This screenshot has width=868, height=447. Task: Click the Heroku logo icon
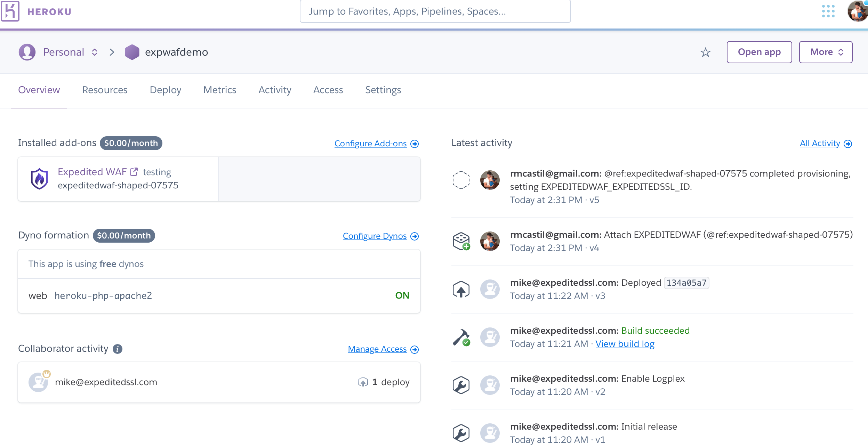10,11
